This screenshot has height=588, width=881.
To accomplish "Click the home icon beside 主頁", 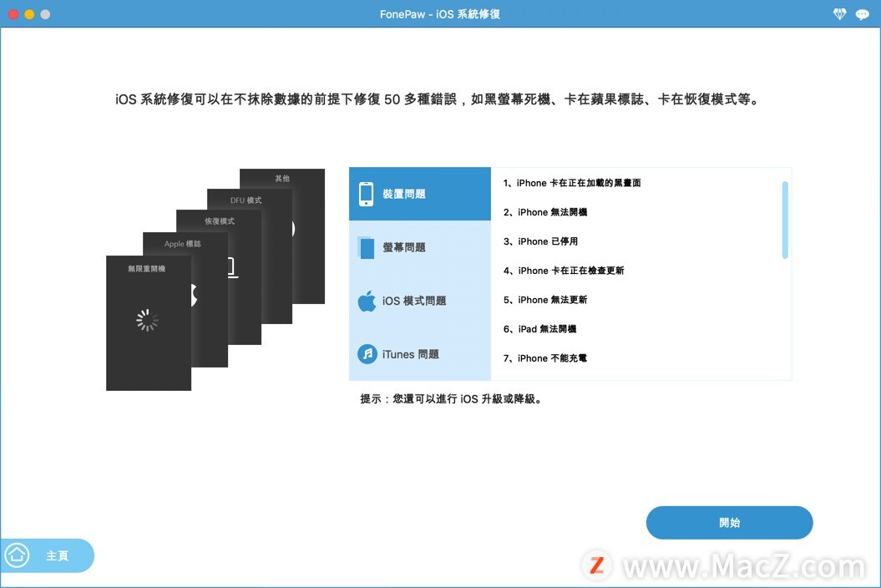I will point(17,555).
